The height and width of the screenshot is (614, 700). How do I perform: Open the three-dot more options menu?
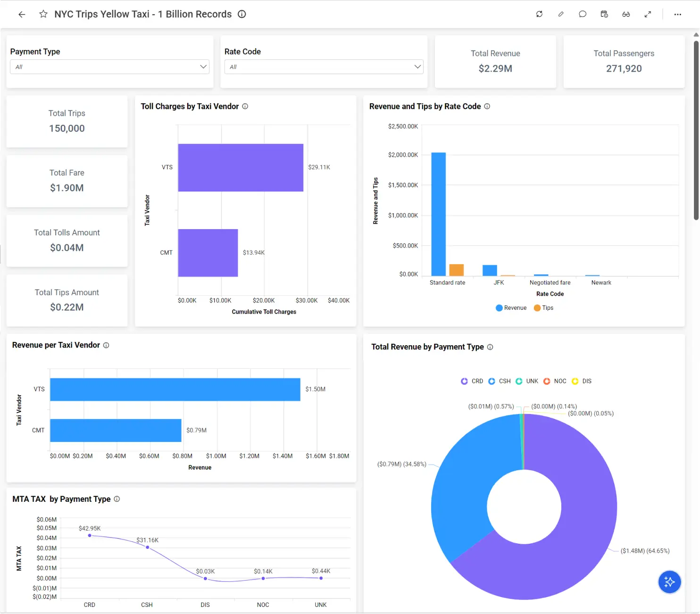[x=677, y=14]
